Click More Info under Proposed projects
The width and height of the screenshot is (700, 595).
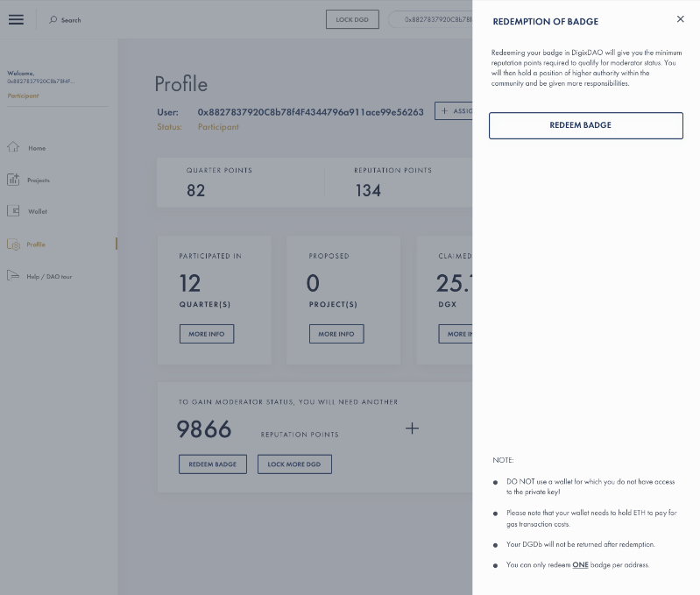pyautogui.click(x=336, y=334)
